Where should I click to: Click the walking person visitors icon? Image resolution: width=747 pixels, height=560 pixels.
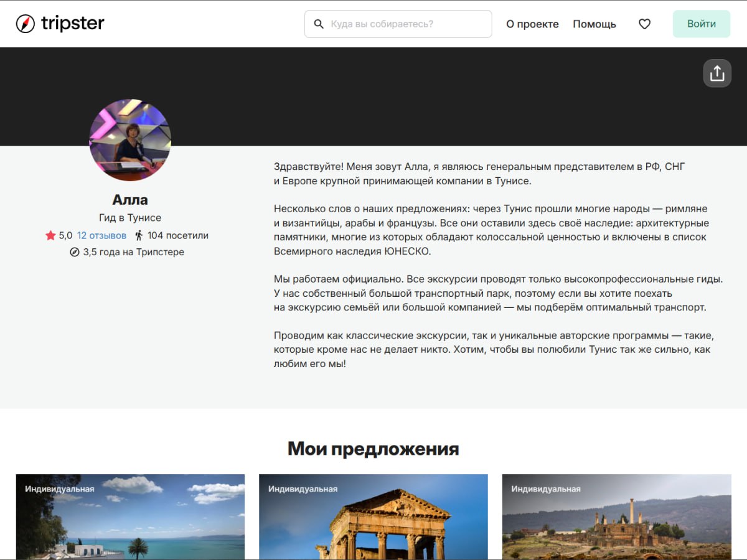[139, 235]
